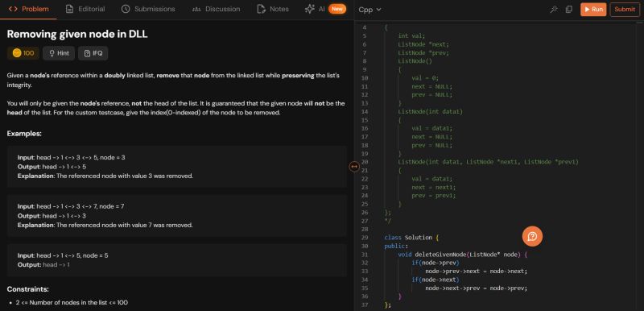The height and width of the screenshot is (311, 644).
Task: Click the 'public:' line in editor
Action: (x=396, y=246)
